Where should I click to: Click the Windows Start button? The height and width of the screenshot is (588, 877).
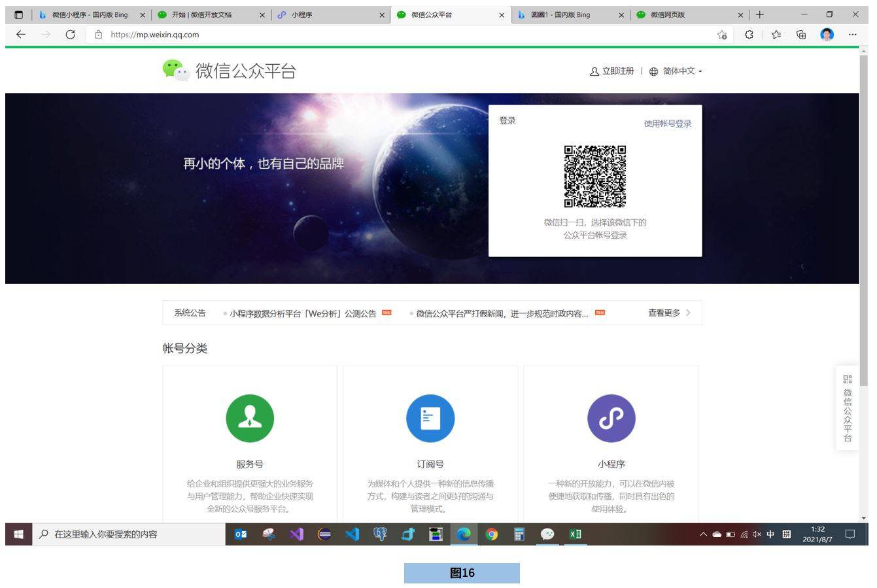click(x=18, y=534)
